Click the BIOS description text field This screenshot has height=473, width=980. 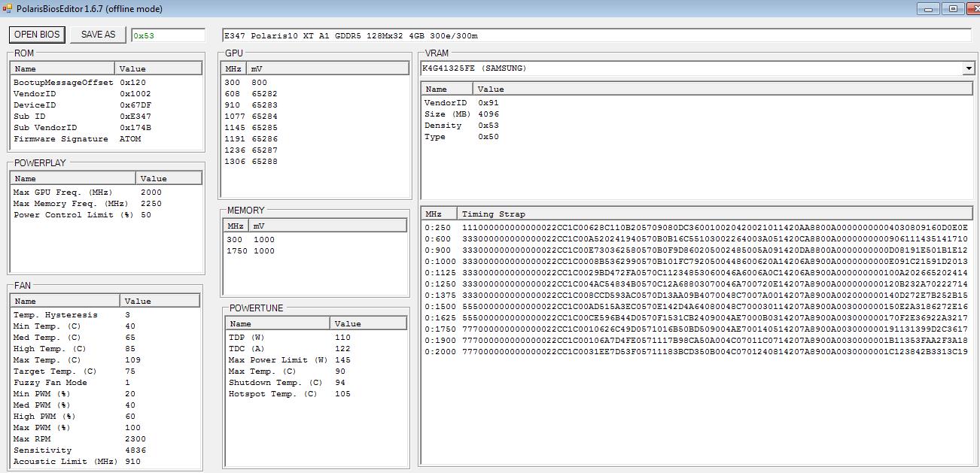[595, 35]
